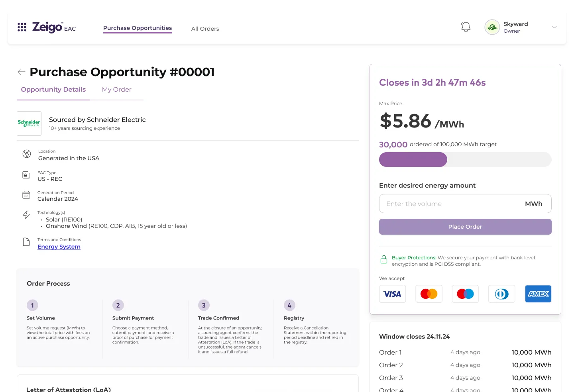Click the Calendar 2024 value
The image size is (574, 392).
(x=58, y=199)
